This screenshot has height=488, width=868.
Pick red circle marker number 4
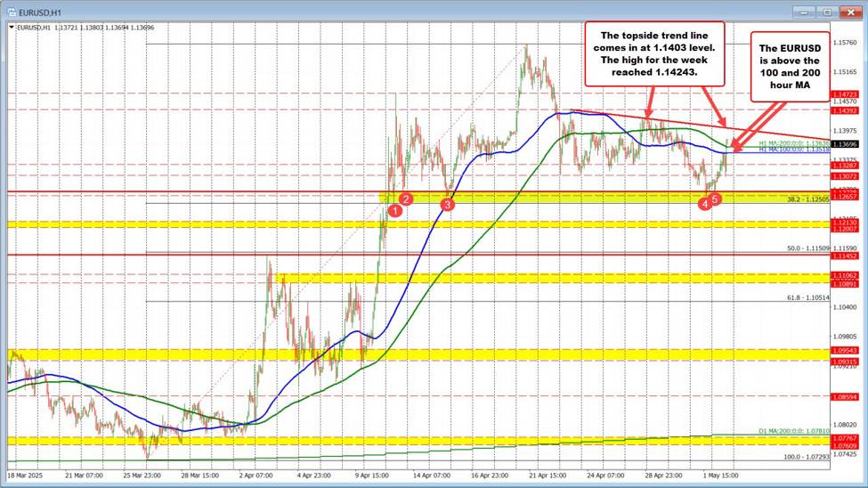click(x=704, y=204)
